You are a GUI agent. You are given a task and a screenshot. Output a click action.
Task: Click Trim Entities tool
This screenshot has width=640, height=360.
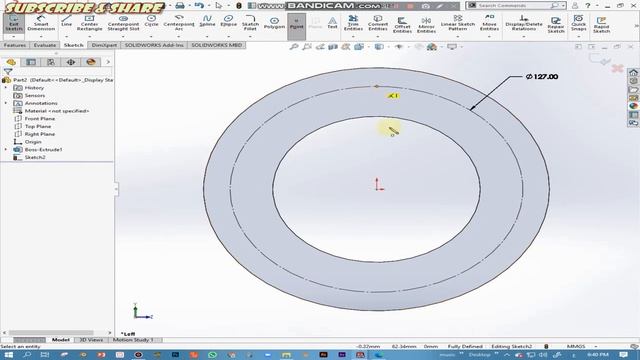[x=353, y=23]
